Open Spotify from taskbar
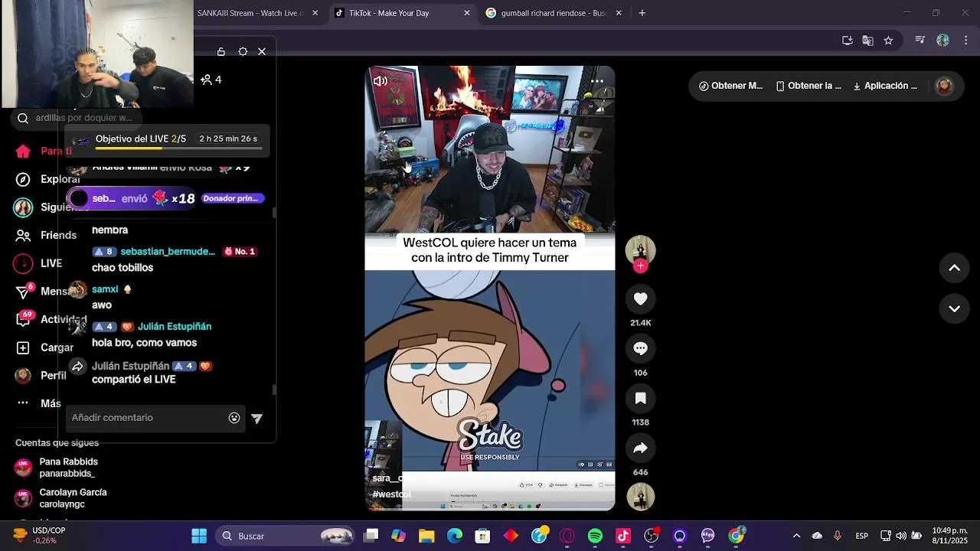Viewport: 980px width, 551px height. coord(595,536)
